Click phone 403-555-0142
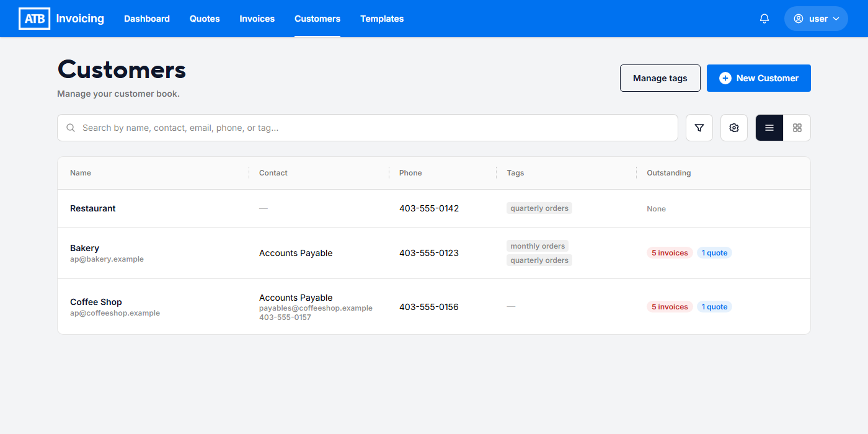Image resolution: width=868 pixels, height=434 pixels. (429, 208)
